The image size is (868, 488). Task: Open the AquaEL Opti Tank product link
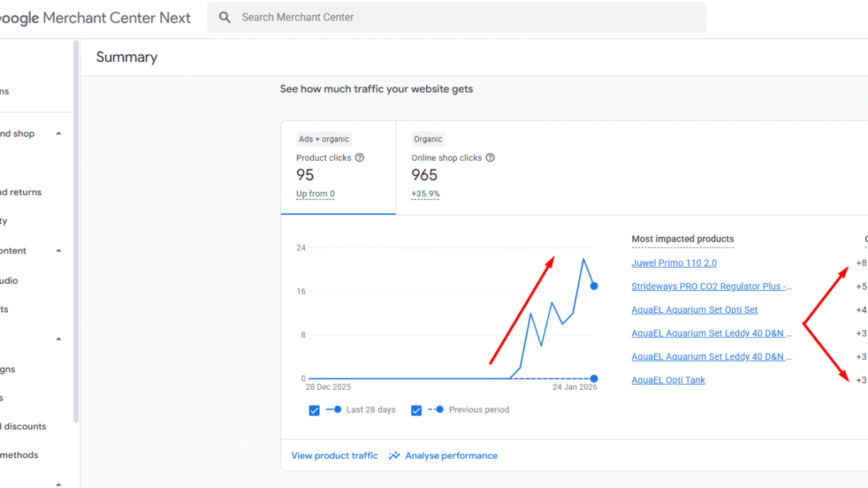(x=668, y=381)
